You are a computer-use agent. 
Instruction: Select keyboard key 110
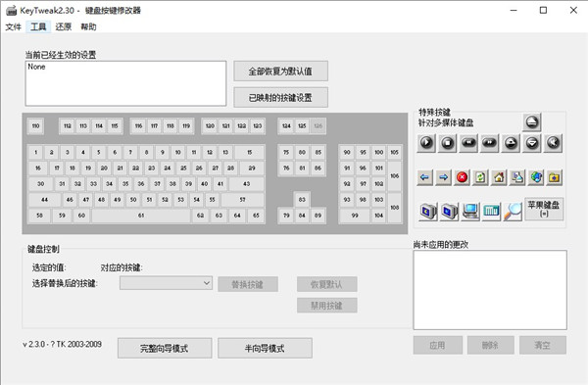click(35, 126)
